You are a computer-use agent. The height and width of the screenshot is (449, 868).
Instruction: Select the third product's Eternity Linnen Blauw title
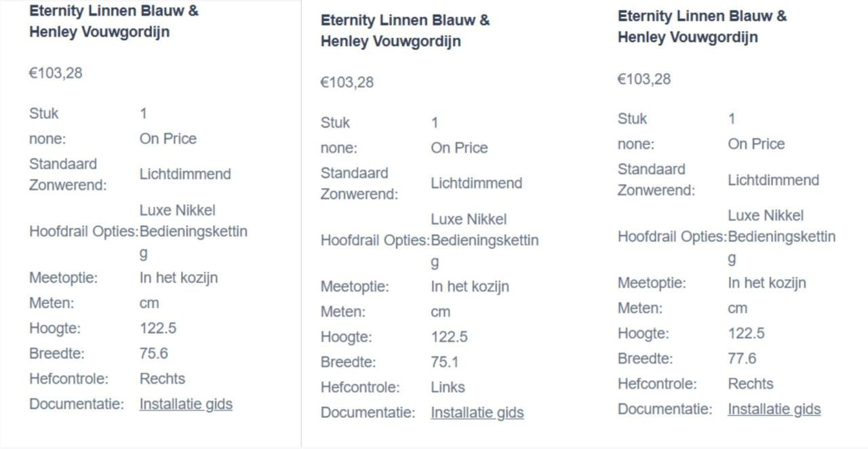703,26
